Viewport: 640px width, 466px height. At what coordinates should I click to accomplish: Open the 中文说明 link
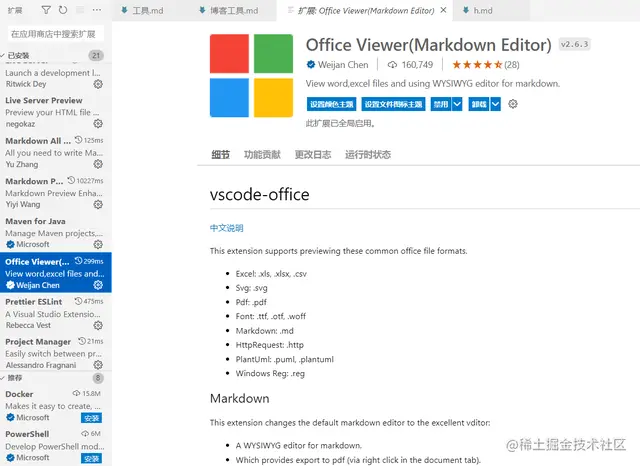(x=227, y=228)
